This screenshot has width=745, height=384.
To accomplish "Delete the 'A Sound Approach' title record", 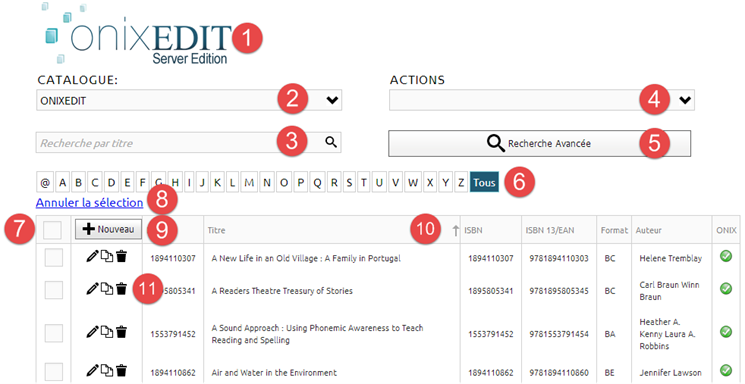I will click(x=122, y=332).
